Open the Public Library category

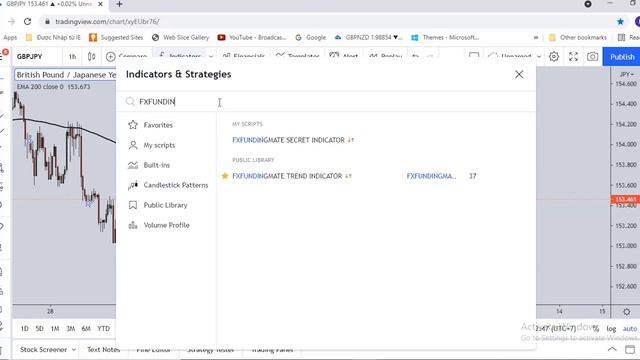(x=166, y=205)
